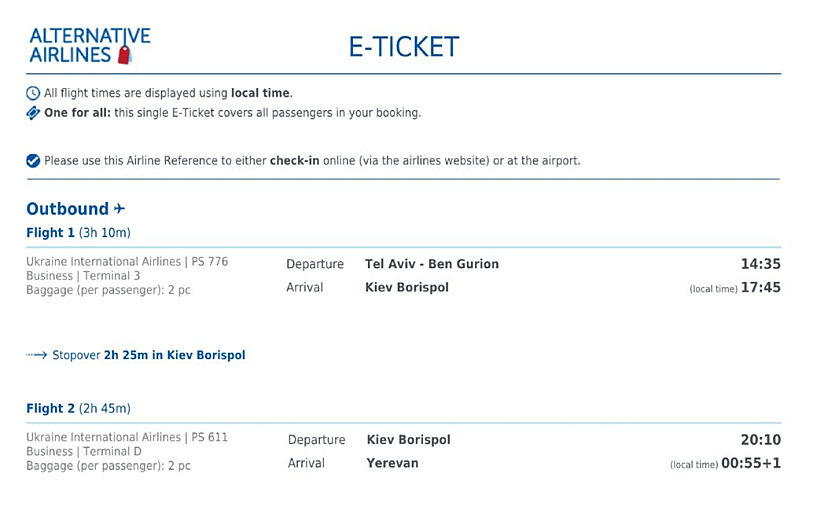Click the 14:35 departure time
The image size is (820, 514).
[760, 264]
